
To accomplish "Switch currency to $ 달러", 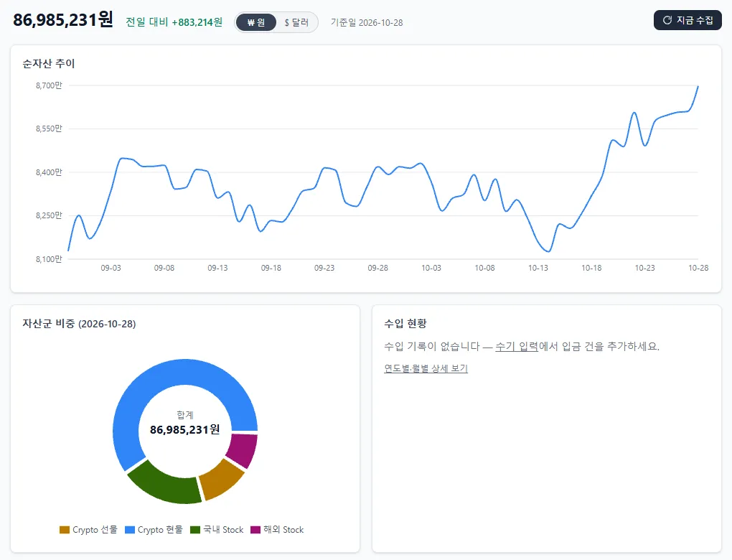I will click(x=296, y=22).
